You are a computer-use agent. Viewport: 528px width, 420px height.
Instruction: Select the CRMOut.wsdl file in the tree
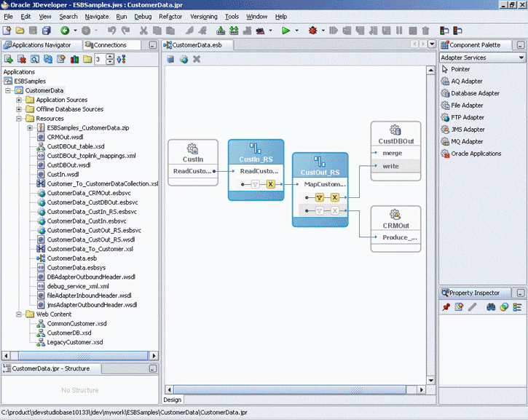(65, 137)
